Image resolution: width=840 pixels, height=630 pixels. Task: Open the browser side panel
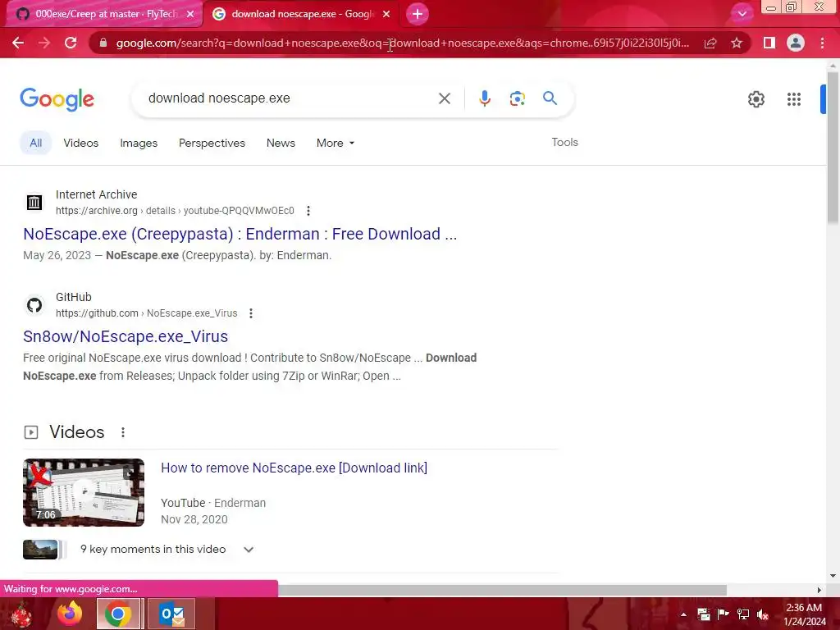pyautogui.click(x=769, y=43)
